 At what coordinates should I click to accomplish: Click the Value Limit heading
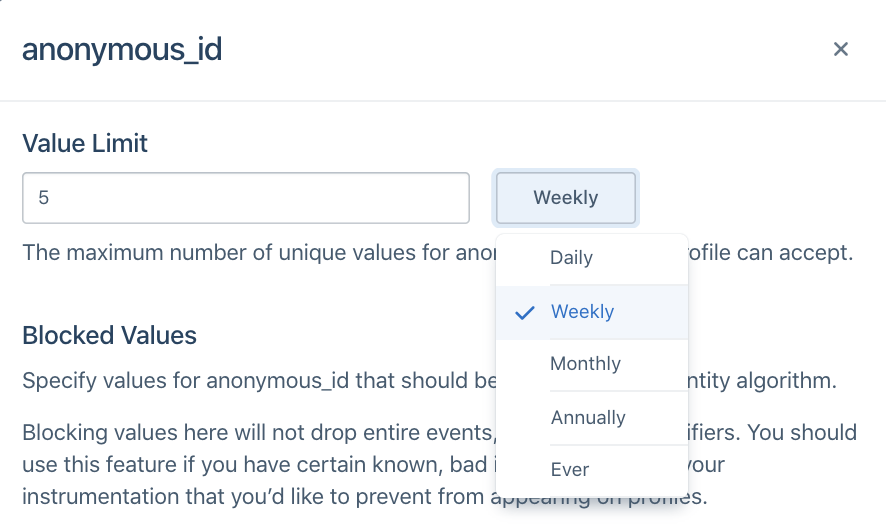click(x=85, y=143)
